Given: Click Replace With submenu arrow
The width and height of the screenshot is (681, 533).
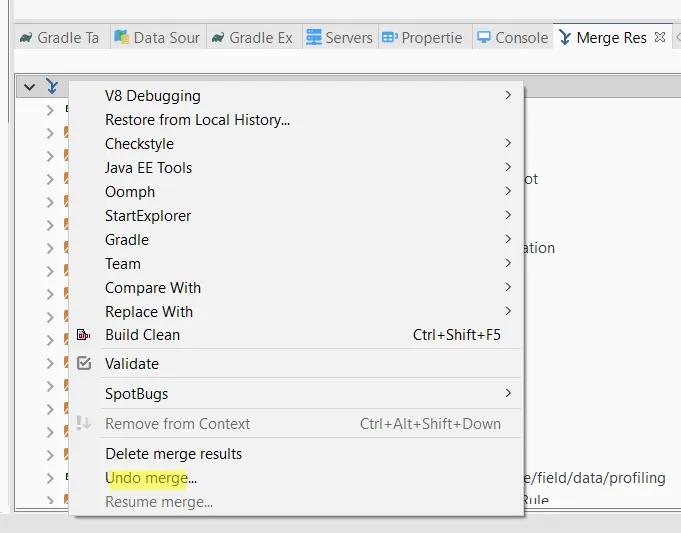Looking at the screenshot, I should click(508, 311).
